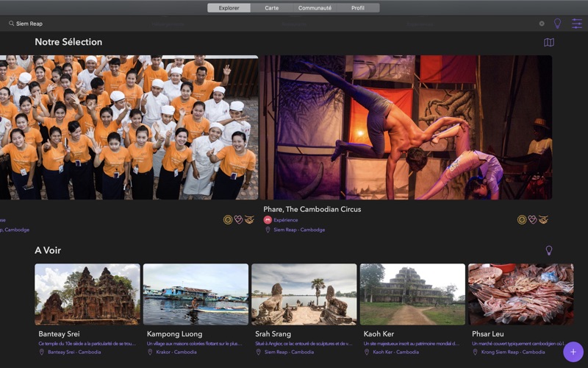588x368 pixels.
Task: Open the map icon next to Notre Sélection
Action: tap(548, 42)
